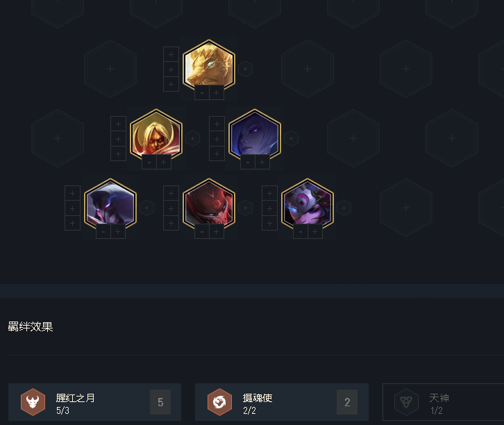
Task: Add top item slot to golden wolf
Action: click(x=171, y=54)
